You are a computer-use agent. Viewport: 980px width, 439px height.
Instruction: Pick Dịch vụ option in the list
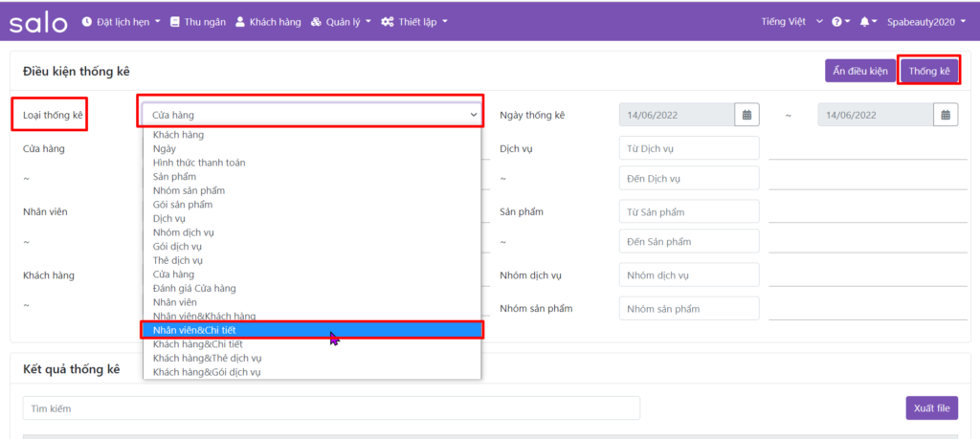point(312,219)
